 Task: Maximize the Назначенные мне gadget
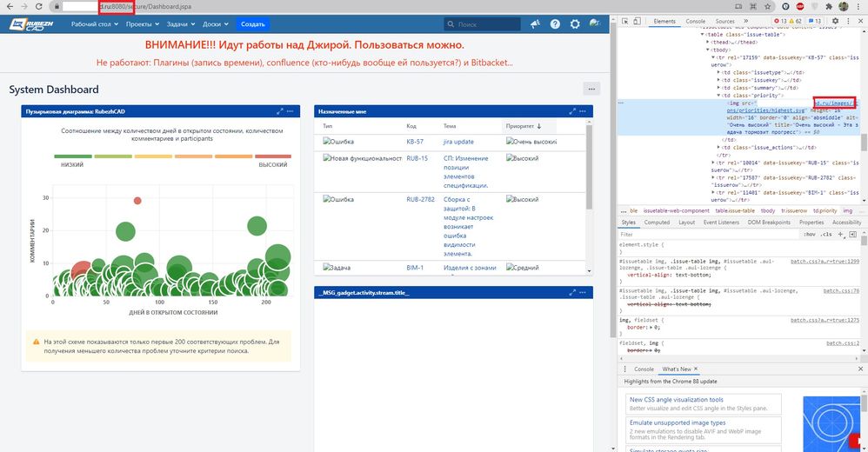coord(571,111)
